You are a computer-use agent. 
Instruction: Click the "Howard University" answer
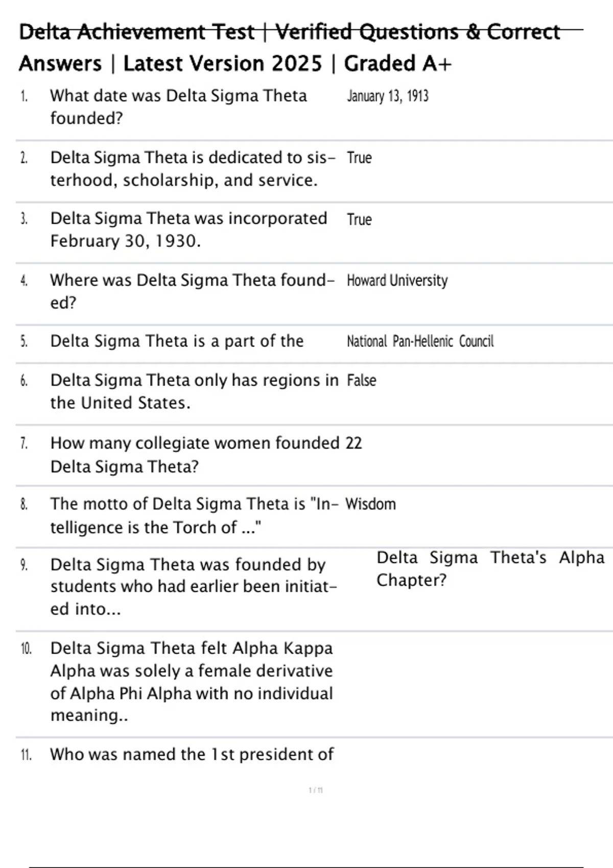(x=397, y=280)
